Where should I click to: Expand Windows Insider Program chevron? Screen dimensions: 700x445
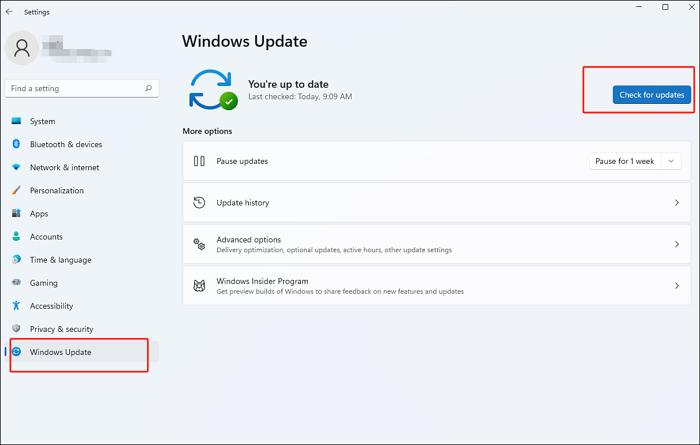[x=677, y=286]
